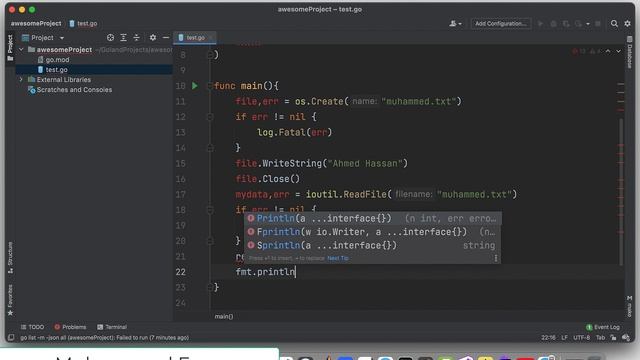Open Problems tool window

(x=70, y=327)
